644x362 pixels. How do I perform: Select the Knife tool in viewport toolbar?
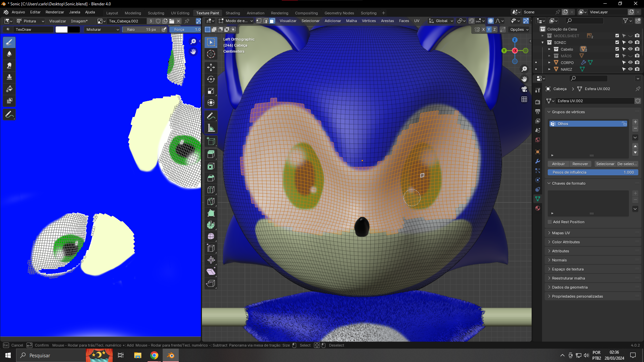tap(211, 201)
